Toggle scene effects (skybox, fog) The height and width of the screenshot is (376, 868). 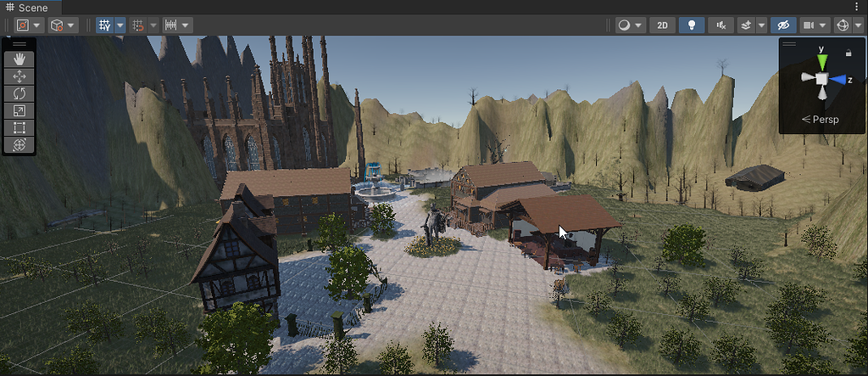coord(746,25)
